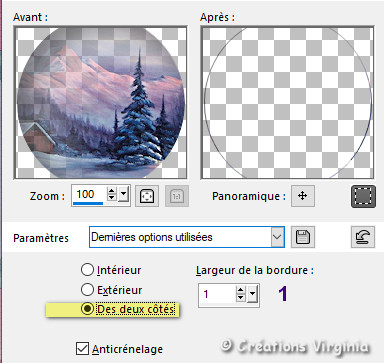Click the Panoramique navigate arrows icon

[x=303, y=196]
